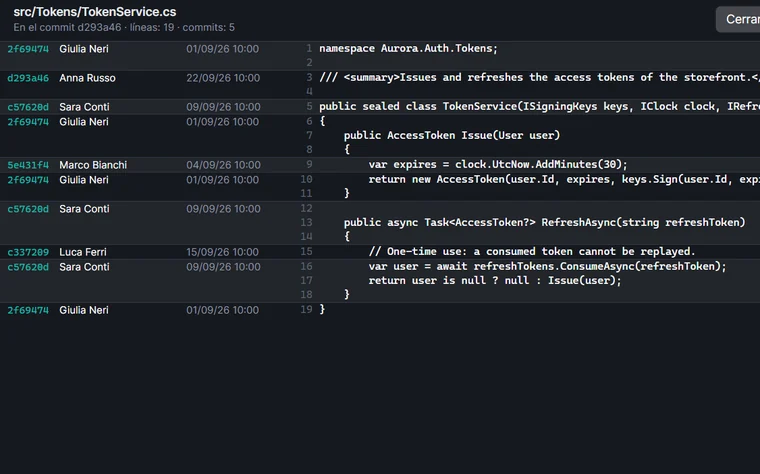Select Giulia Neri on the namespace row
Viewport: 760px width, 474px height.
click(84, 49)
